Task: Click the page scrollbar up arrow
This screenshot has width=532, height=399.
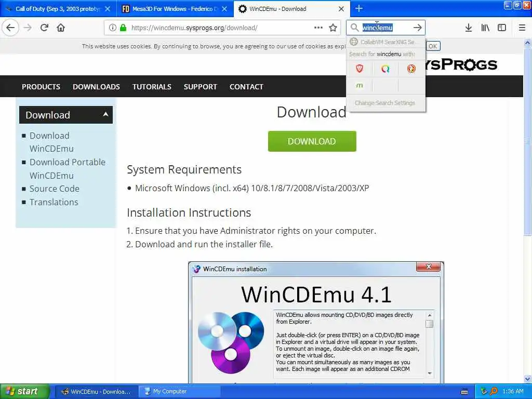Action: [528, 43]
